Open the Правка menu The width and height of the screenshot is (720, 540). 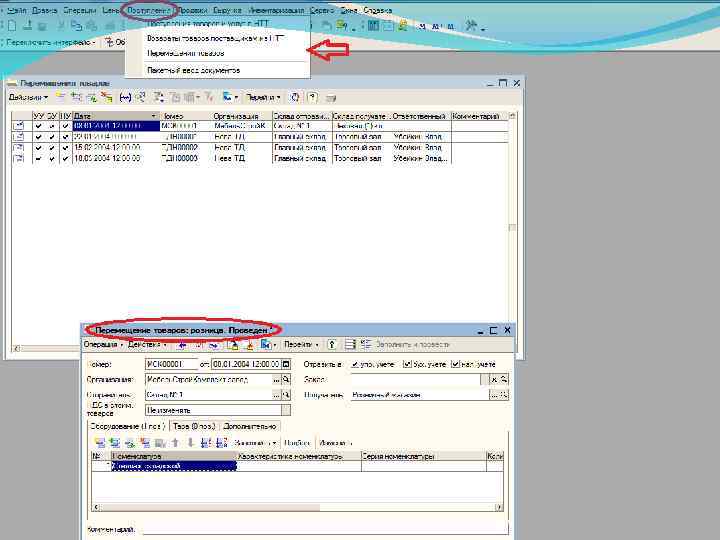tap(45, 10)
